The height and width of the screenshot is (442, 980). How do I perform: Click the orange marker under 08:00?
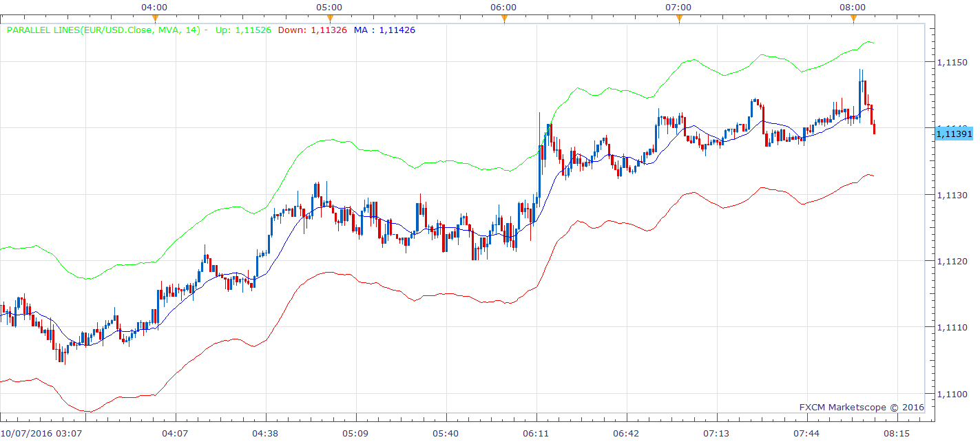pos(853,19)
